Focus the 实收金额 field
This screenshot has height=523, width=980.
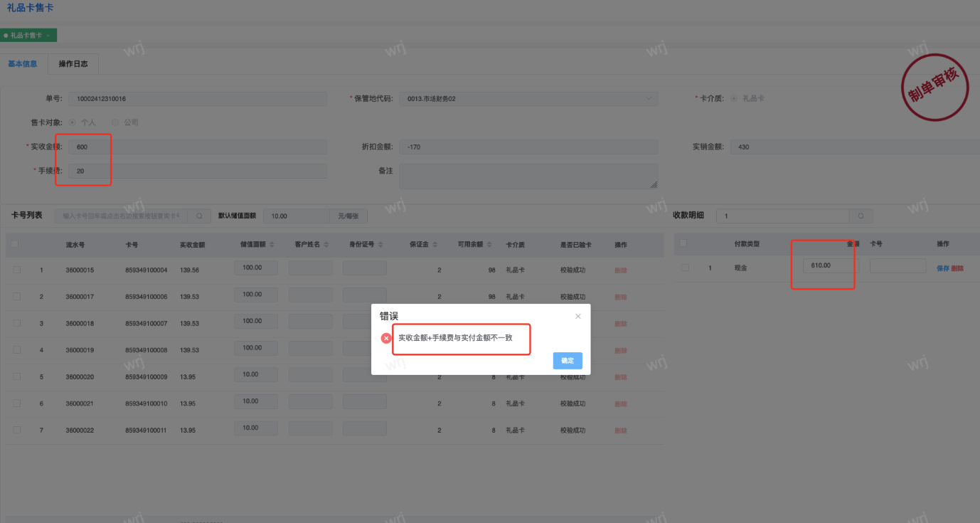198,147
